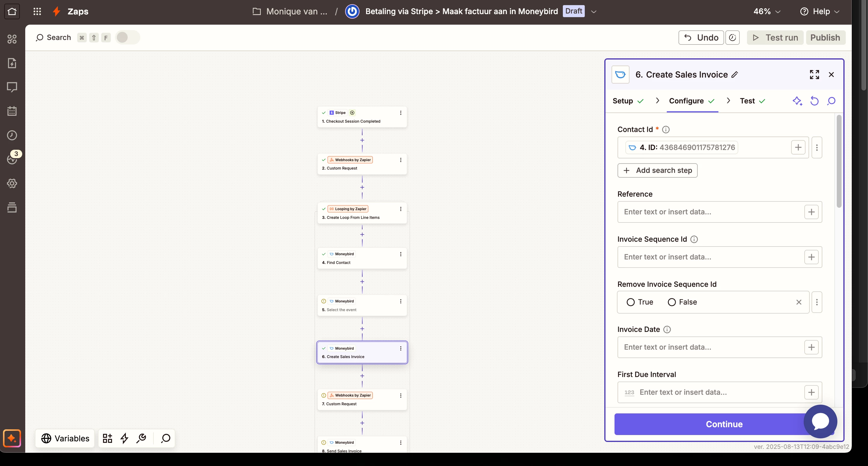868x466 pixels.
Task: Open the AI copilot sparkle button
Action: (x=12, y=438)
